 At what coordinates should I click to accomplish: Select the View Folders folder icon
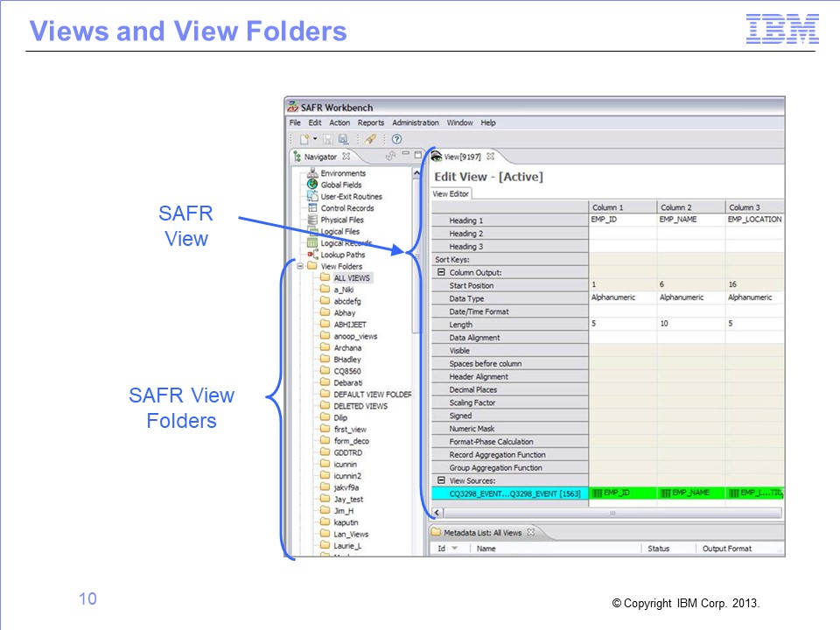pyautogui.click(x=312, y=266)
